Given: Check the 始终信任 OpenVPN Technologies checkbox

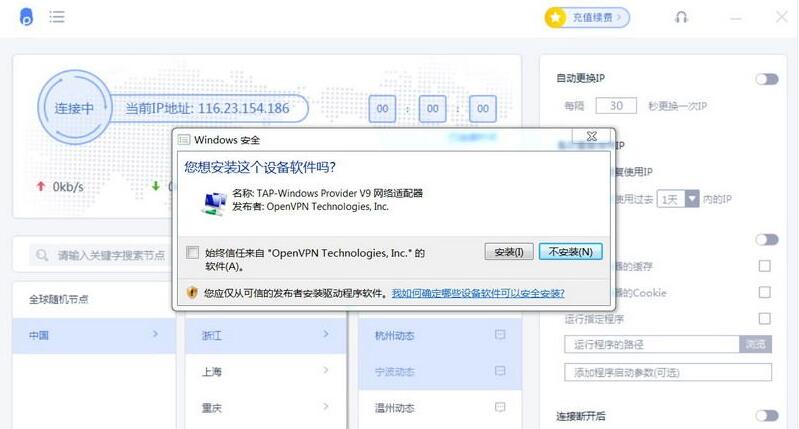Looking at the screenshot, I should coord(193,252).
